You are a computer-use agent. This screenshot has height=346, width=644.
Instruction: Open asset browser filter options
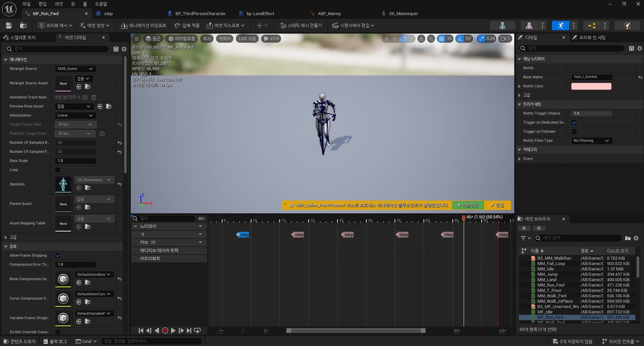point(526,238)
